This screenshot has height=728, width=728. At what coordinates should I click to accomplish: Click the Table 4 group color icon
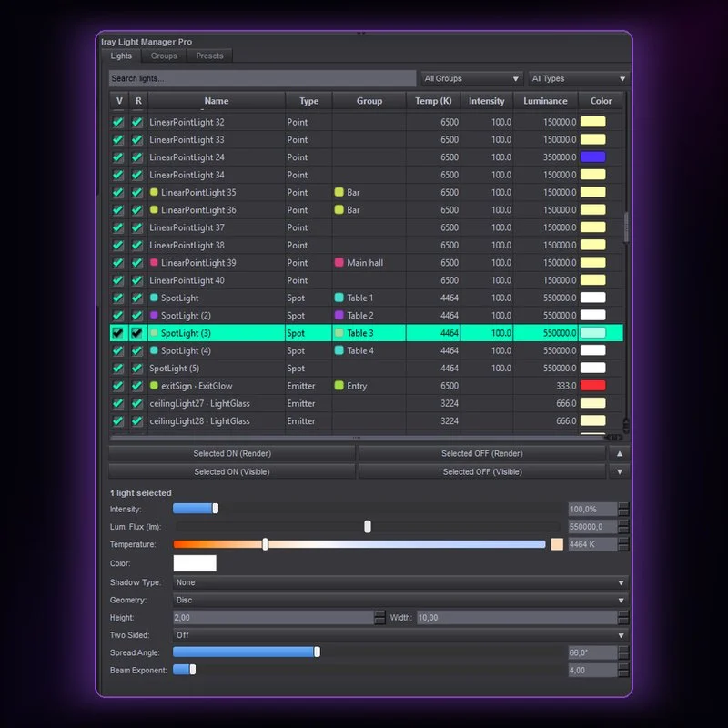click(339, 350)
